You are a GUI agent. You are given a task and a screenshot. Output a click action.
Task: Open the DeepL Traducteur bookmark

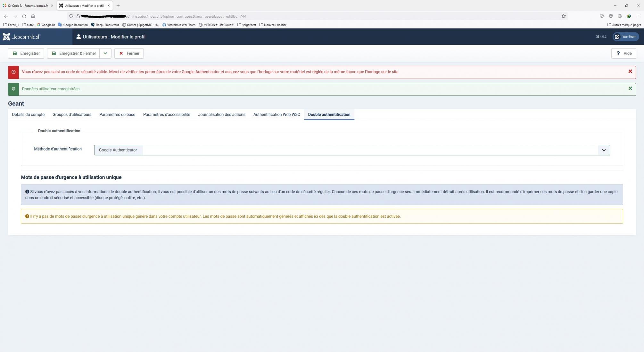(105, 25)
